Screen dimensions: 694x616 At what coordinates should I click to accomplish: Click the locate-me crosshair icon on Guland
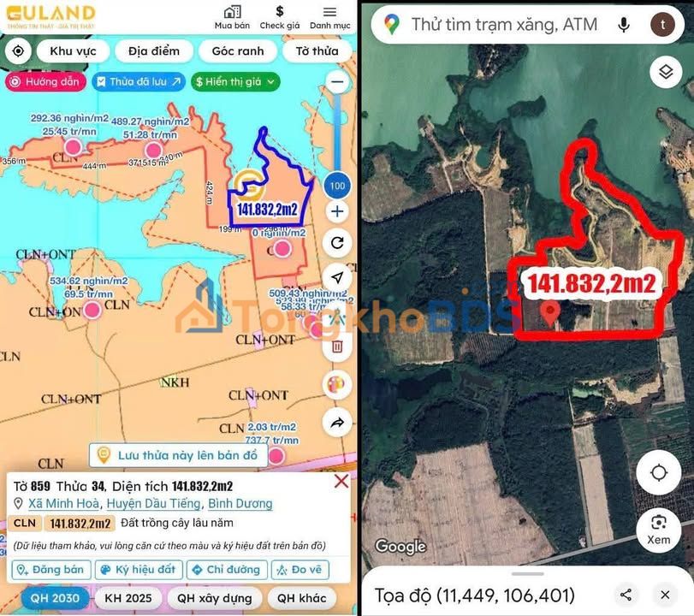click(18, 50)
